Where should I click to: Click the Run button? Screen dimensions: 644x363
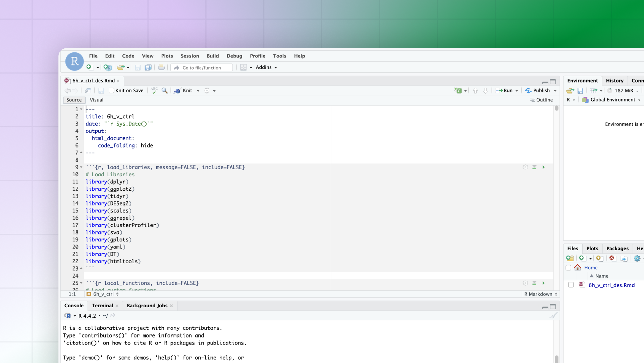504,90
